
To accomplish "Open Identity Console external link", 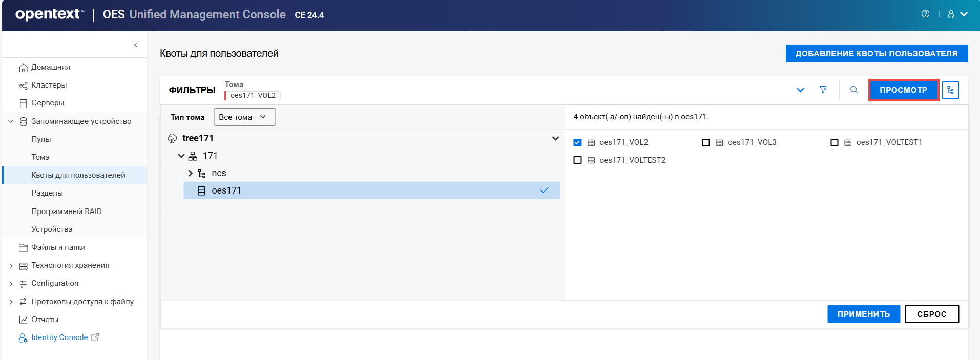I will coord(59,337).
